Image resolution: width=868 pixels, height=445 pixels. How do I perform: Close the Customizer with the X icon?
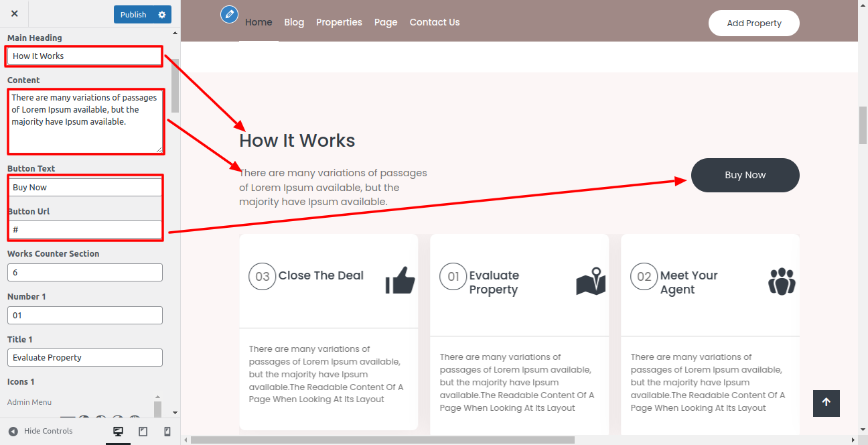[15, 14]
